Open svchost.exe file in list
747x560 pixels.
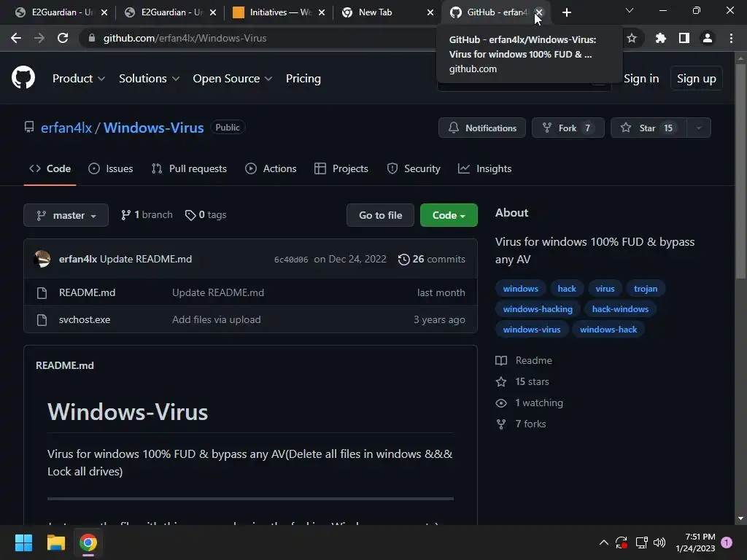coord(85,319)
